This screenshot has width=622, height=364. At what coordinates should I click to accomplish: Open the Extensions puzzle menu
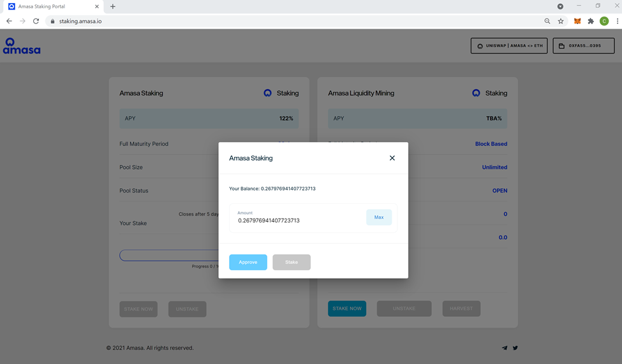[x=591, y=21]
